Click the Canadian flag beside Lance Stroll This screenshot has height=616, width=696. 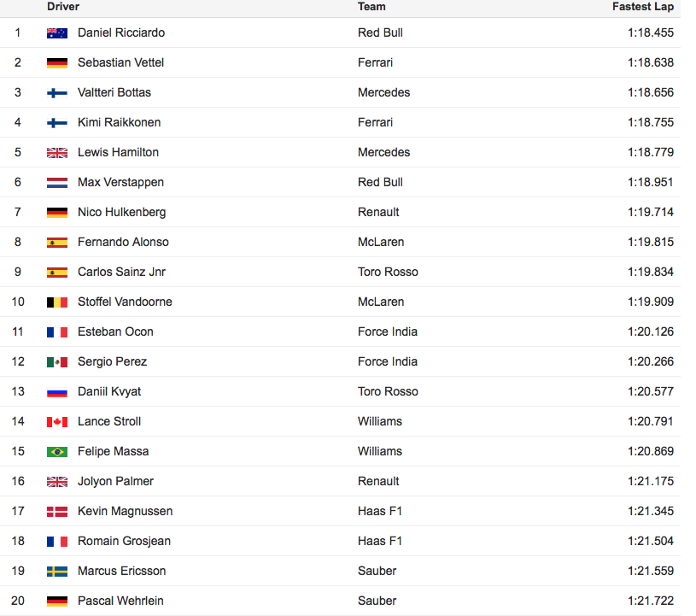[x=57, y=421]
